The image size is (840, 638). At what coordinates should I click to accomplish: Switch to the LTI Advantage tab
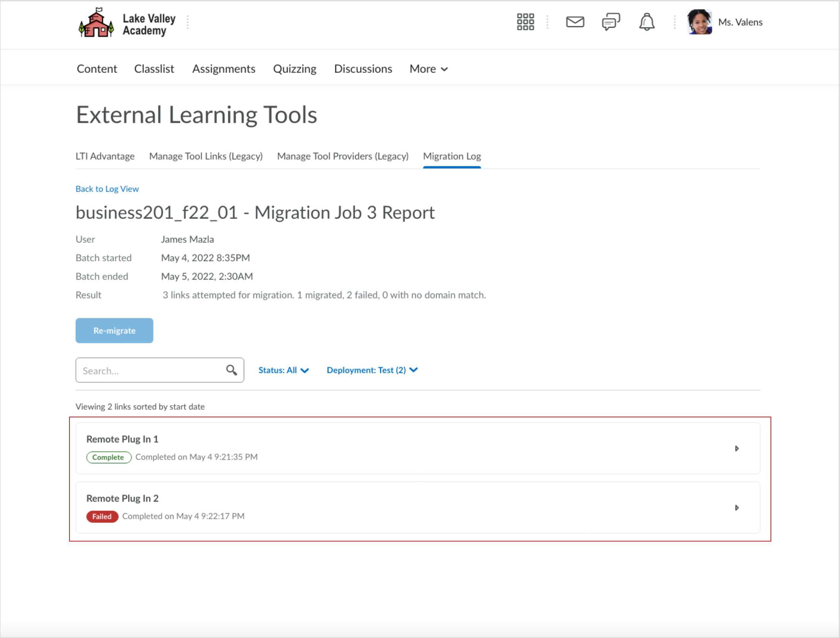[x=105, y=156]
